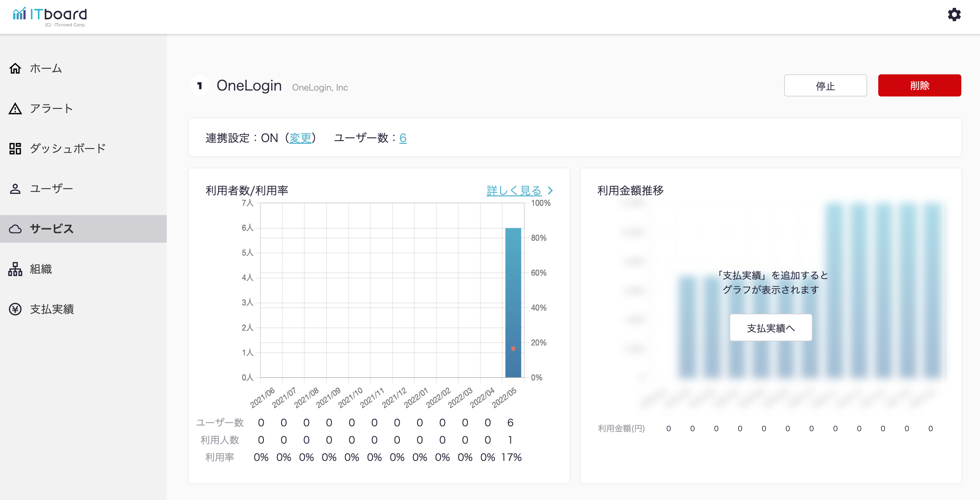Open the user count link 6
980x500 pixels.
point(403,138)
